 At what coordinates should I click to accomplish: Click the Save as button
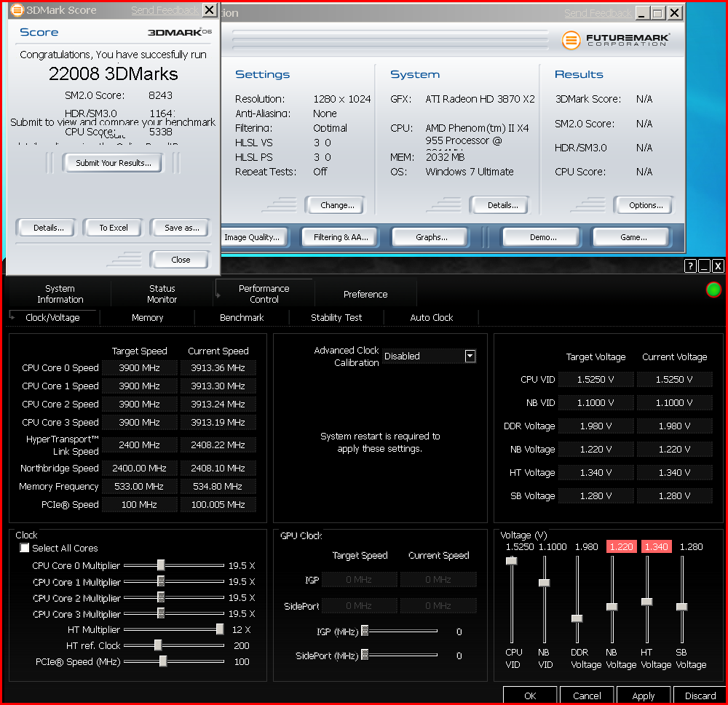pos(181,228)
